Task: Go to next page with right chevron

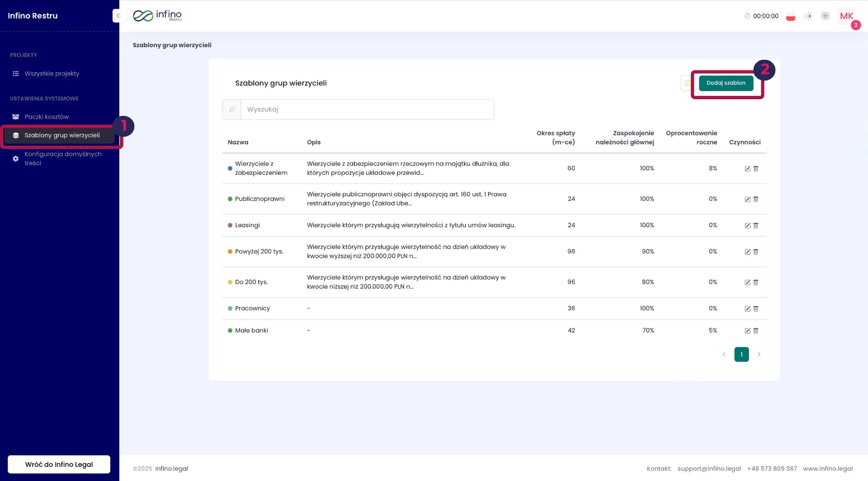Action: pyautogui.click(x=759, y=354)
